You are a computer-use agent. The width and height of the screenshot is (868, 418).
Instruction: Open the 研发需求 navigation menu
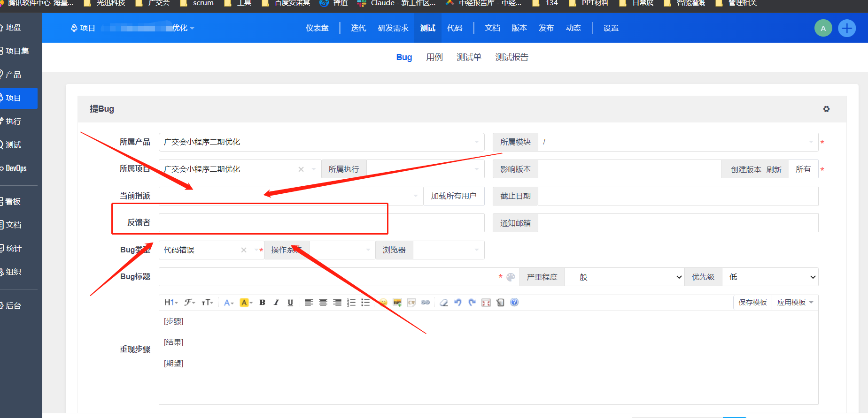click(x=393, y=28)
